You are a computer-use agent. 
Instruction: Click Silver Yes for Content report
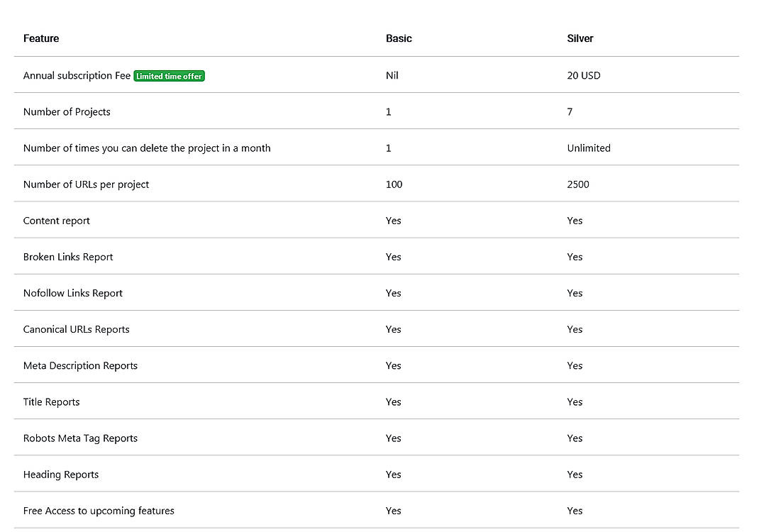tap(575, 221)
